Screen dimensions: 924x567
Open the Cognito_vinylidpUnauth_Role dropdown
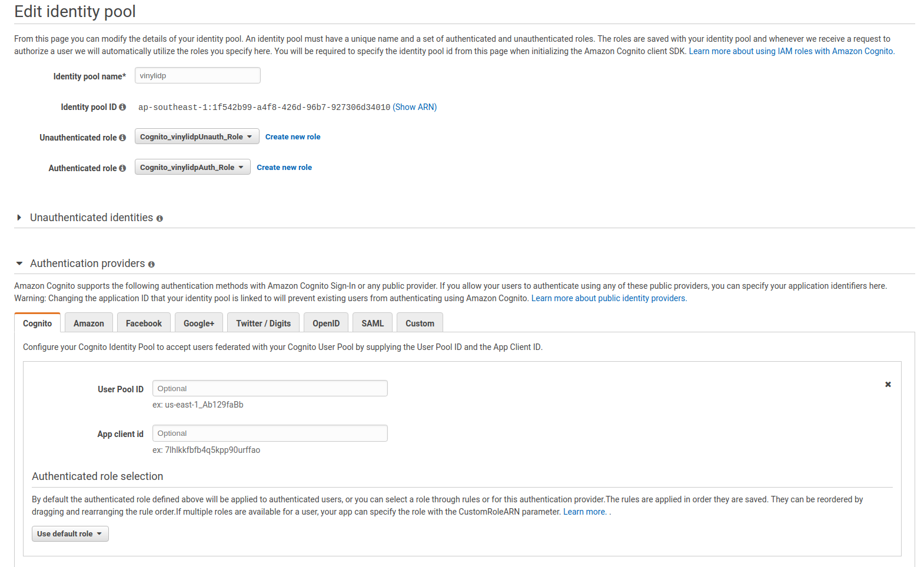pos(197,136)
